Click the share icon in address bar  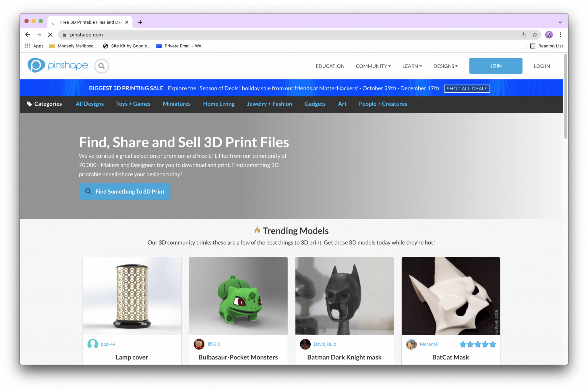523,35
